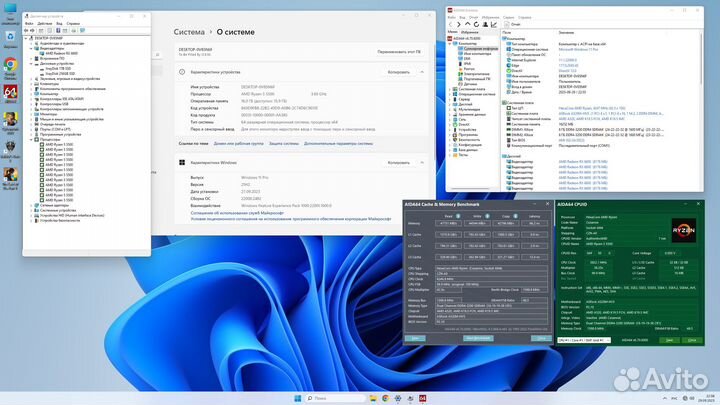Screen dimensions: 720x405
Task: Select Датчики in AIDA64 tree
Action: tap(467, 84)
